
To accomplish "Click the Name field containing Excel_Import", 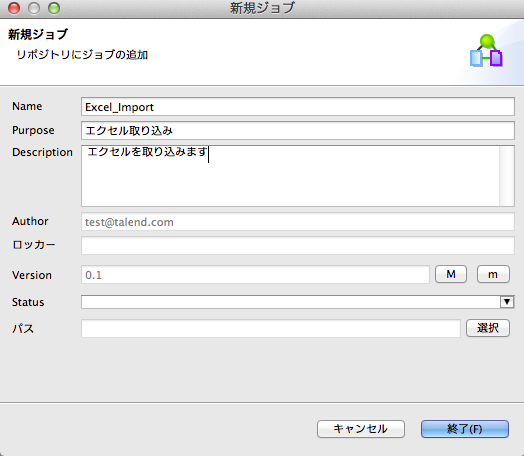I will pos(298,107).
